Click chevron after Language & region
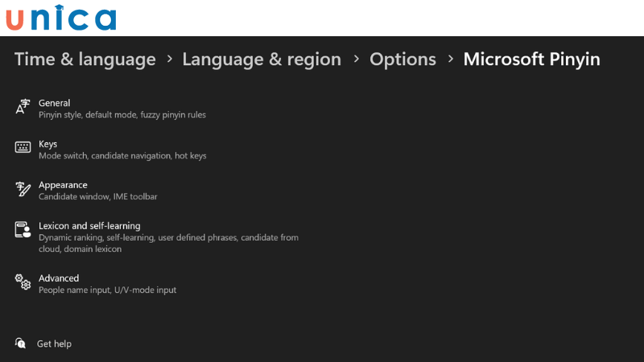 click(x=356, y=60)
